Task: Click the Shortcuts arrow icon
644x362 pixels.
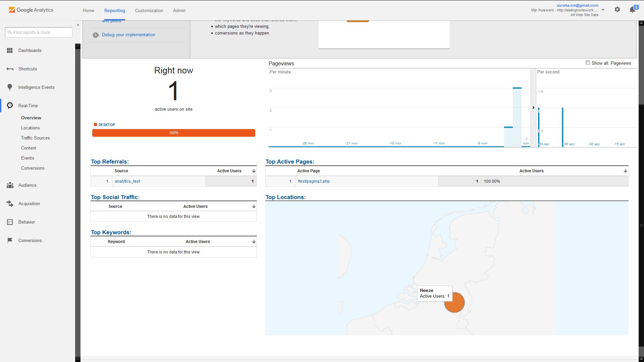Action: click(x=10, y=69)
